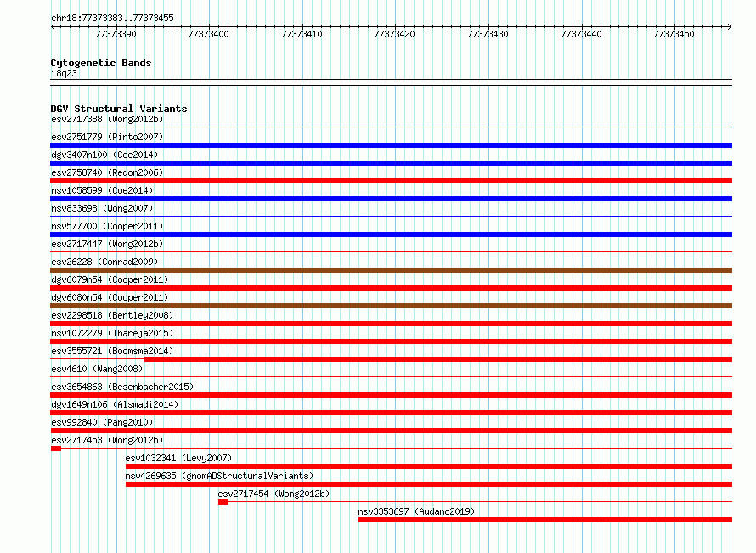Select the nsv577700 (Cooper2011) label
The width and height of the screenshot is (756, 553).
pos(107,226)
